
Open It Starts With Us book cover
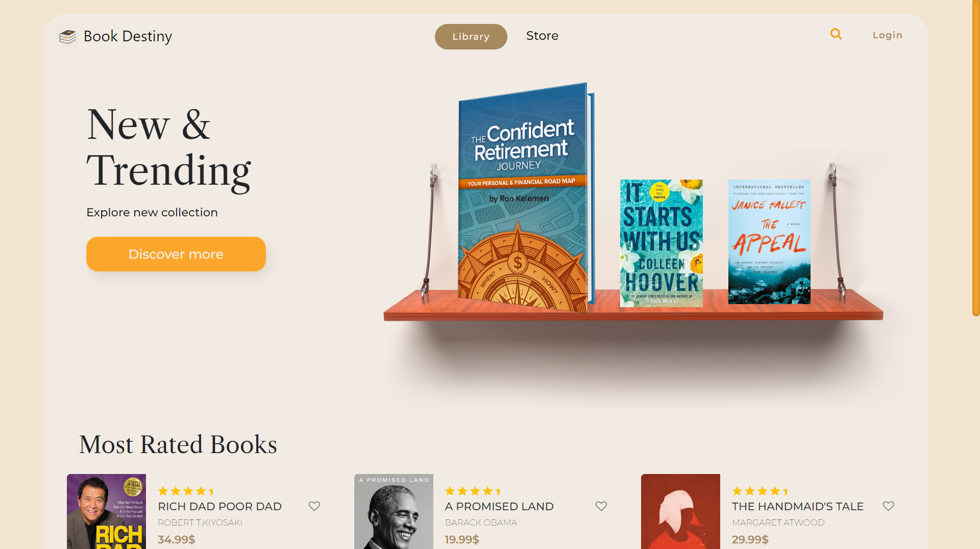point(661,243)
